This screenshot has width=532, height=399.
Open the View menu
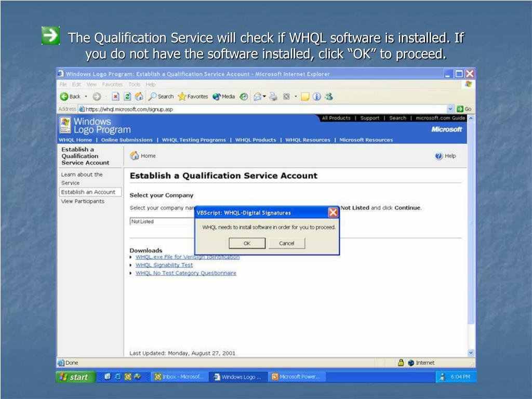point(91,85)
